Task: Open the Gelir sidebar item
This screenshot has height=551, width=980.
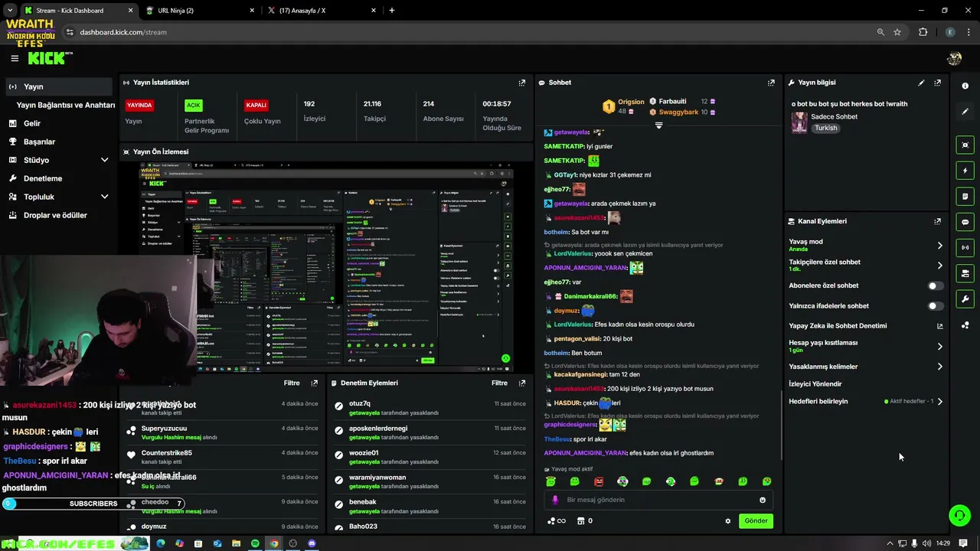Action: pyautogui.click(x=58, y=123)
